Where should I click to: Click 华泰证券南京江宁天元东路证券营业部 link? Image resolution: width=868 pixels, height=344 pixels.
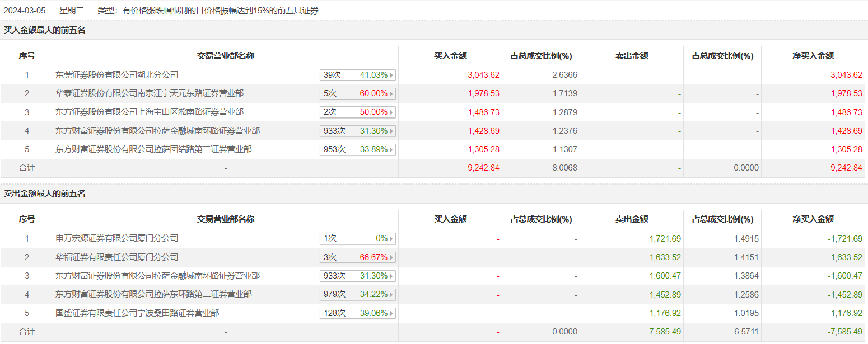[x=150, y=93]
